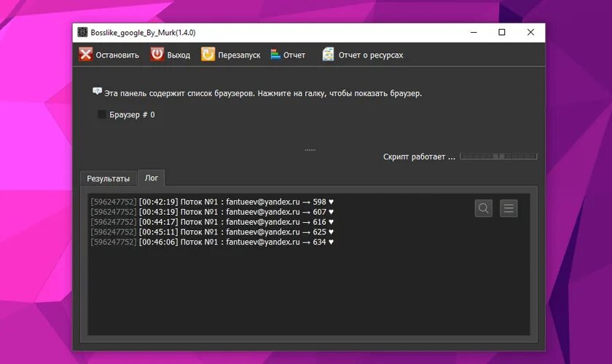Click the Скрипт работает status text
Image resolution: width=612 pixels, height=364 pixels.
[419, 157]
